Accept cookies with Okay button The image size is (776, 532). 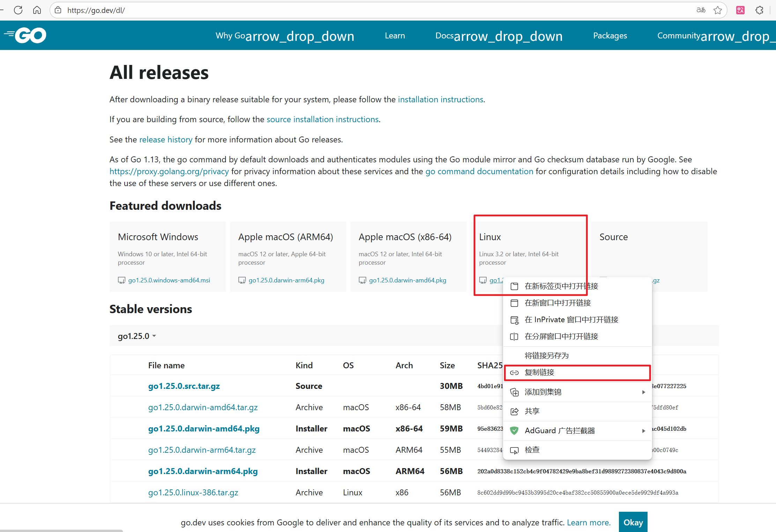[633, 522]
